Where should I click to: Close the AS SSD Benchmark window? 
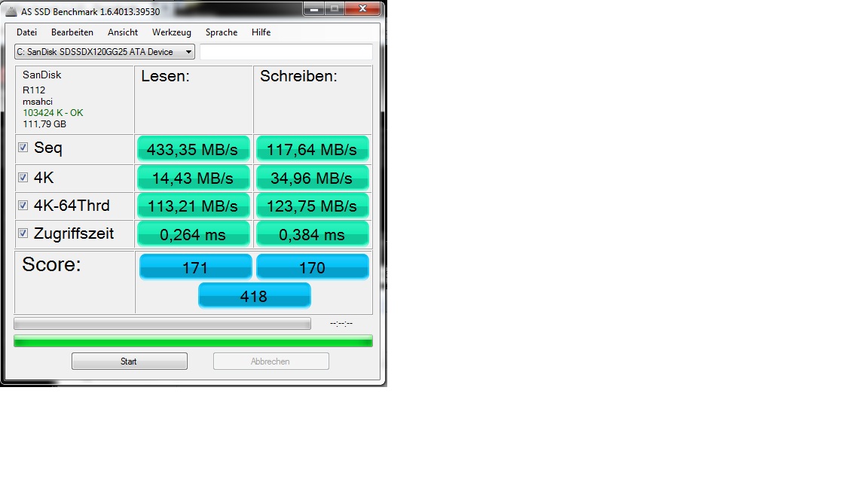tap(364, 8)
